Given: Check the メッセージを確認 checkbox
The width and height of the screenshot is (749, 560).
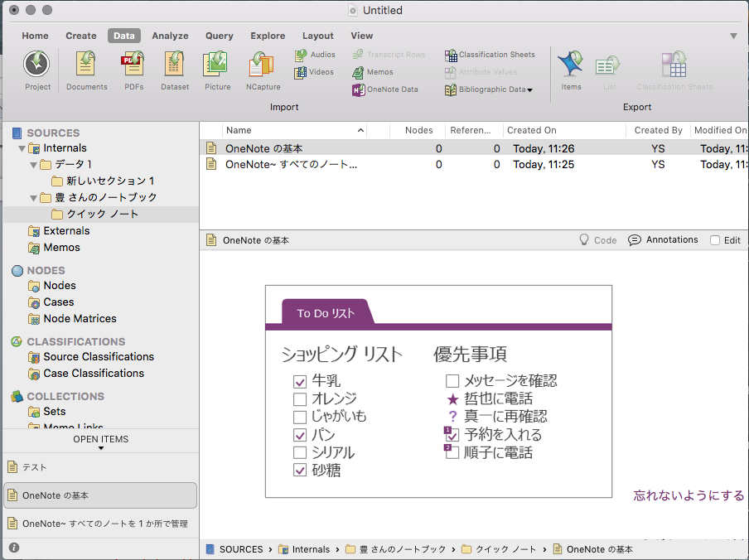Looking at the screenshot, I should [x=452, y=381].
